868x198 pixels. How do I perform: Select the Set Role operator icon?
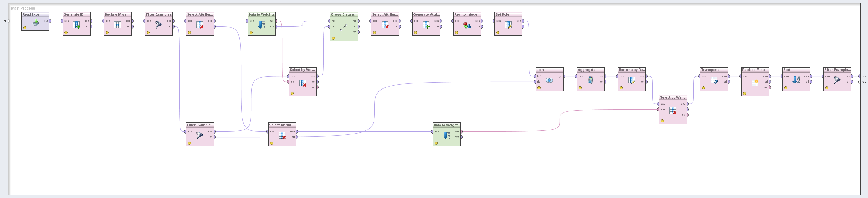[x=508, y=25]
